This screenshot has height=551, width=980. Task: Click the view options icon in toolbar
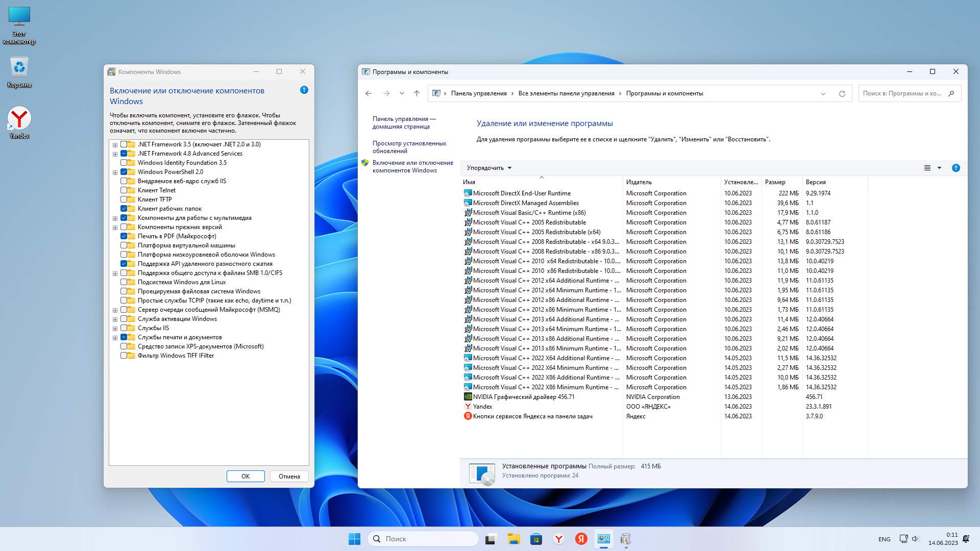pos(927,168)
